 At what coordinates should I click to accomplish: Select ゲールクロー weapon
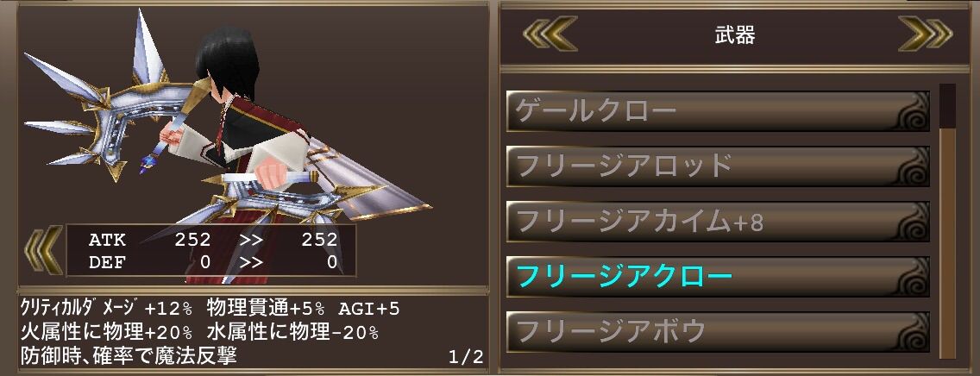pyautogui.click(x=718, y=112)
